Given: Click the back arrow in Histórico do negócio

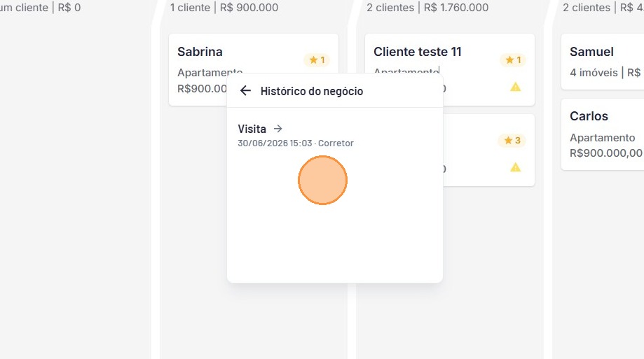Looking at the screenshot, I should coord(245,91).
